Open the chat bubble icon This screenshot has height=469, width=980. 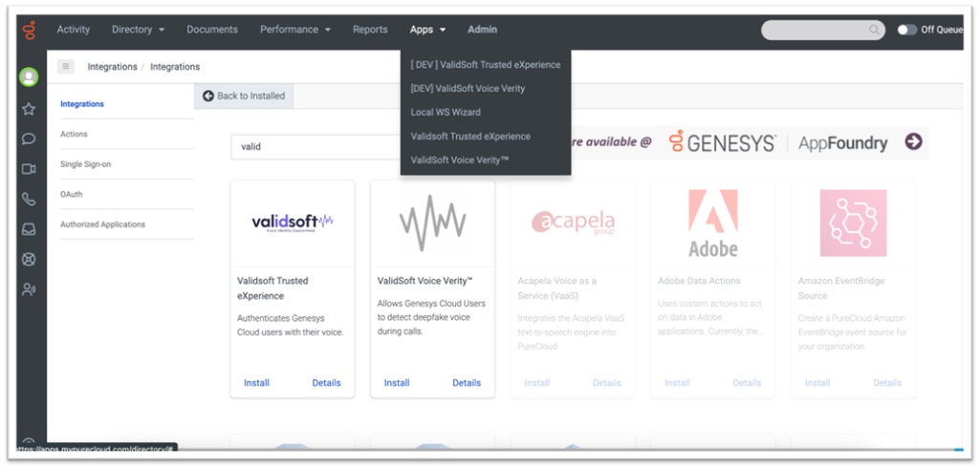pyautogui.click(x=30, y=139)
